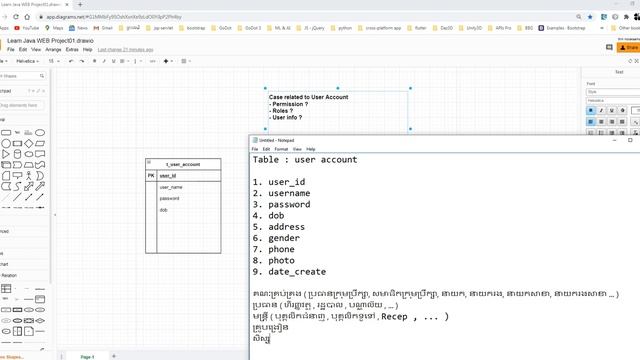Select the actor stick-figure shape

29,176
